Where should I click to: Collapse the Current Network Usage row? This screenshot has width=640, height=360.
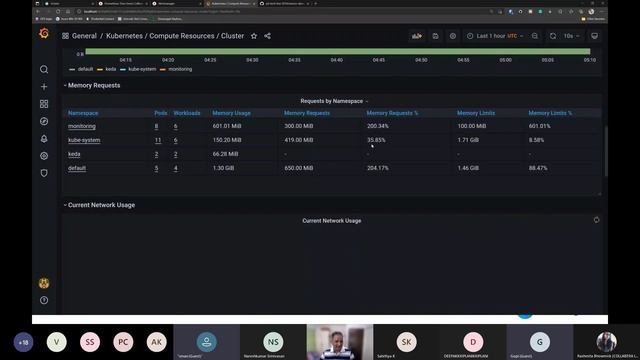point(99,205)
